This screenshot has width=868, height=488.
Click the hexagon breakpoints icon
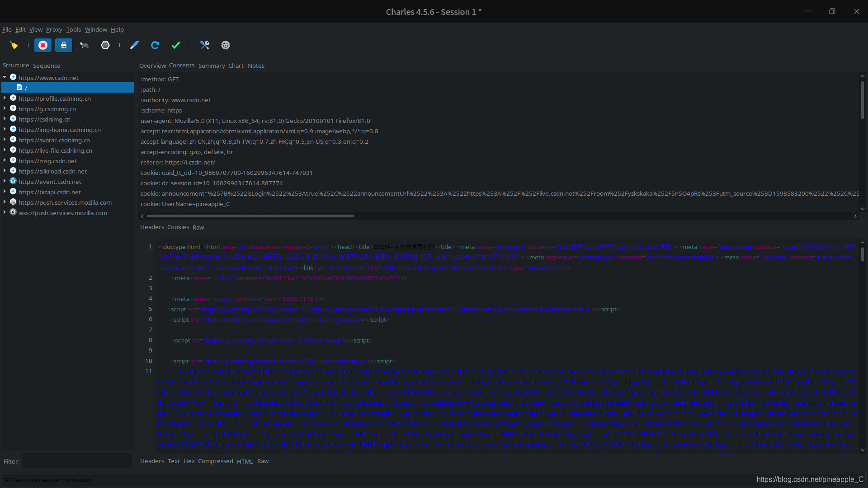(105, 45)
